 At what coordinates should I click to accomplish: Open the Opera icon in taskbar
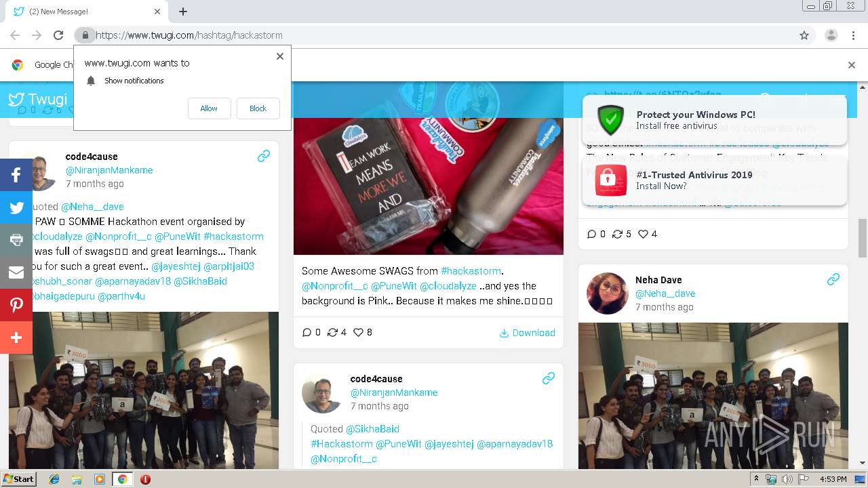(145, 479)
